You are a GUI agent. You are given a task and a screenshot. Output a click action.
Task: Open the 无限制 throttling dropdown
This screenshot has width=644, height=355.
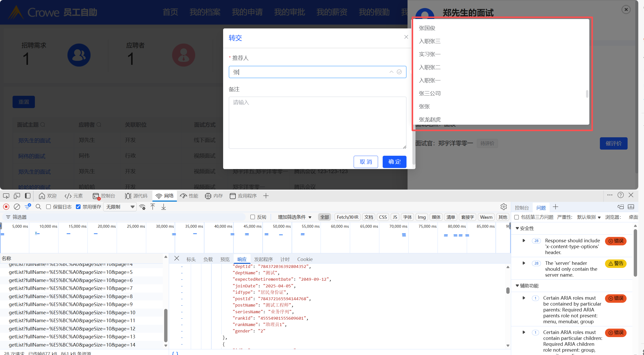tap(120, 207)
